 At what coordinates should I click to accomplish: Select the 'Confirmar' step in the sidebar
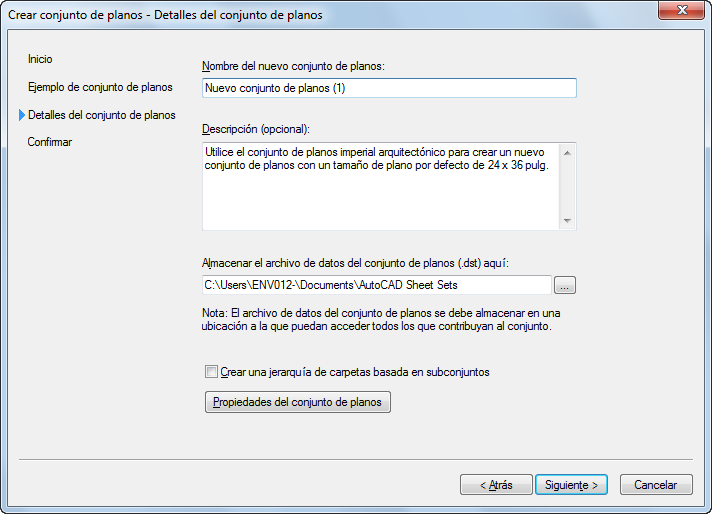50,142
